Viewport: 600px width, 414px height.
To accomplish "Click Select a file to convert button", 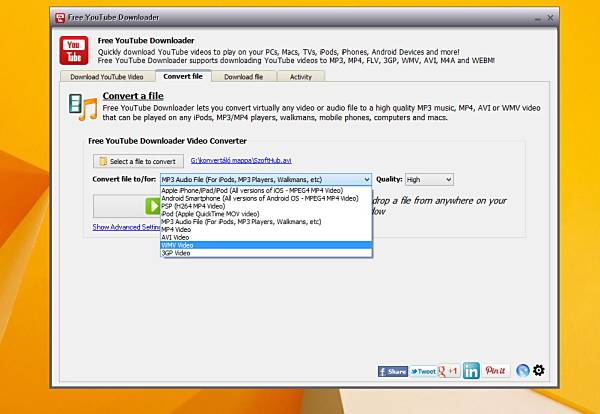I will pyautogui.click(x=138, y=161).
